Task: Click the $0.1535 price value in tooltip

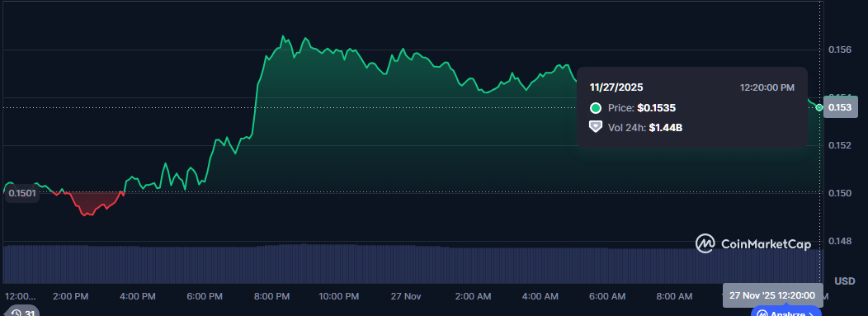Action: coord(657,108)
